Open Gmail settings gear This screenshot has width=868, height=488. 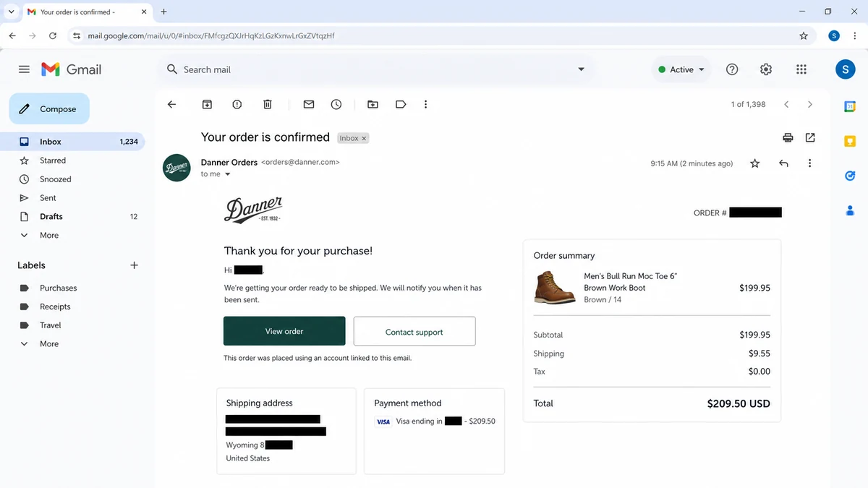click(x=766, y=69)
